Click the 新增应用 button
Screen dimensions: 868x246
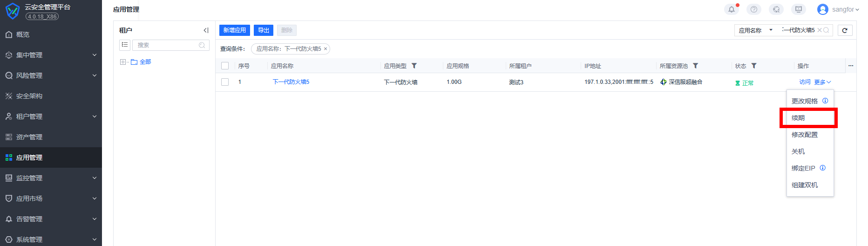pyautogui.click(x=234, y=30)
